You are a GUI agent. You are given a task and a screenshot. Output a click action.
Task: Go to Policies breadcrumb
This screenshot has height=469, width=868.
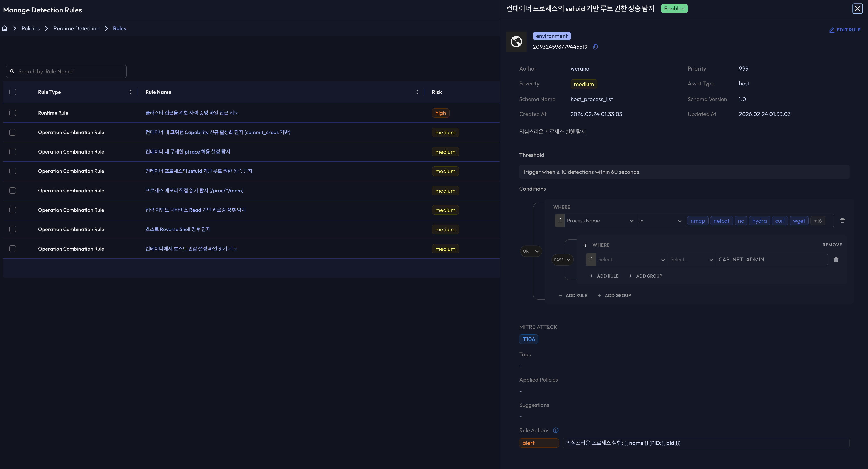tap(31, 28)
